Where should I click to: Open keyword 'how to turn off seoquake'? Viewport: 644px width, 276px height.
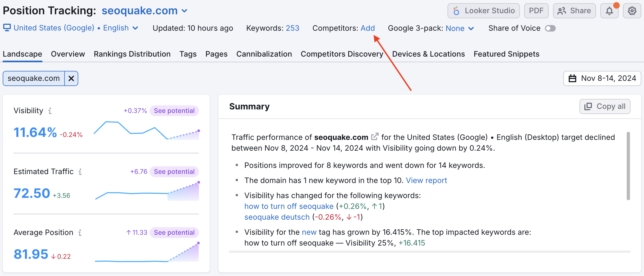tap(289, 206)
